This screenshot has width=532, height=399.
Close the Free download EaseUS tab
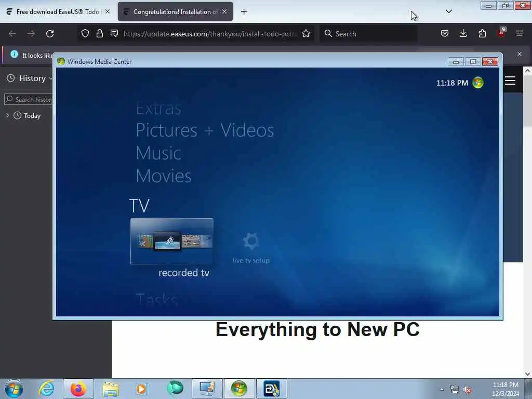108,11
